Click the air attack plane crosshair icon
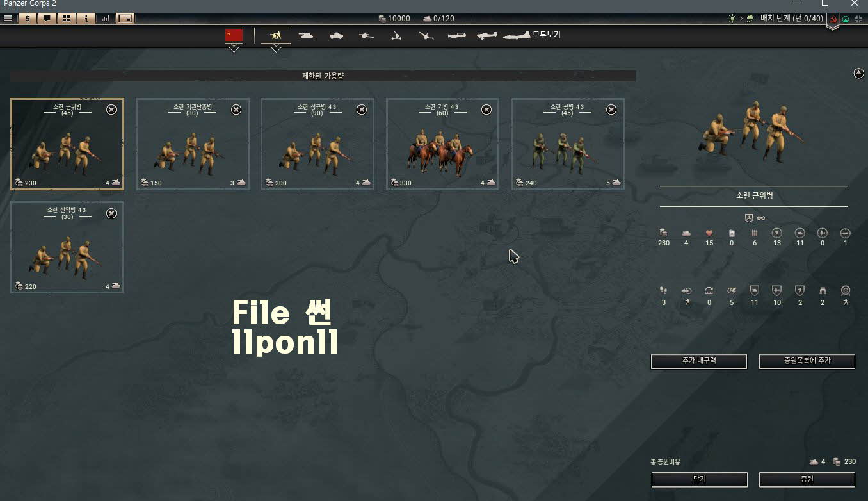The height and width of the screenshot is (501, 868). coord(823,233)
